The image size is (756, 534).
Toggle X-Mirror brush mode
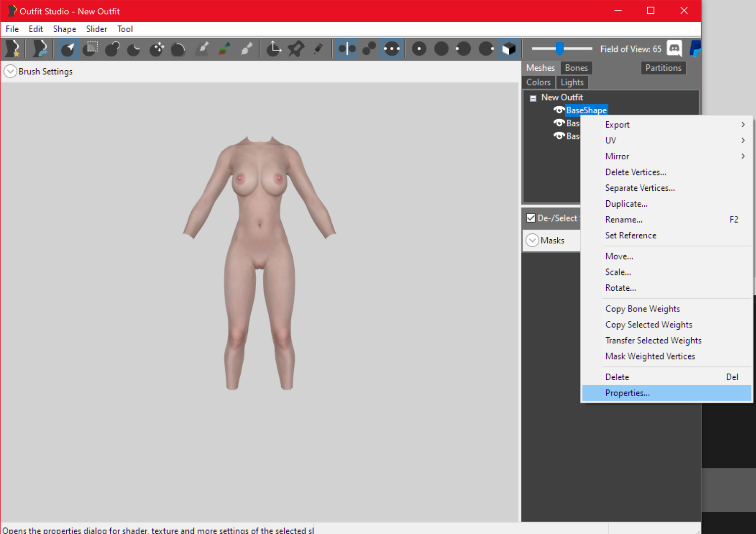click(x=347, y=48)
